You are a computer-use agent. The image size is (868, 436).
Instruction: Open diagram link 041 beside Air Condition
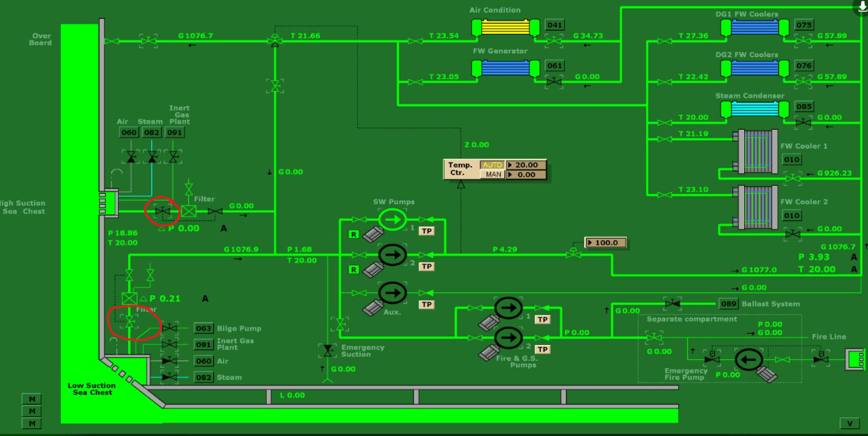click(555, 25)
